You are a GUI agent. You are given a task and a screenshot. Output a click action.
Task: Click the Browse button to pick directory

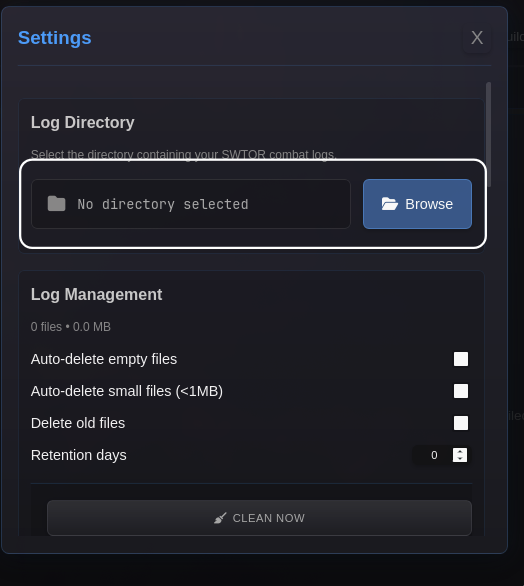(417, 204)
